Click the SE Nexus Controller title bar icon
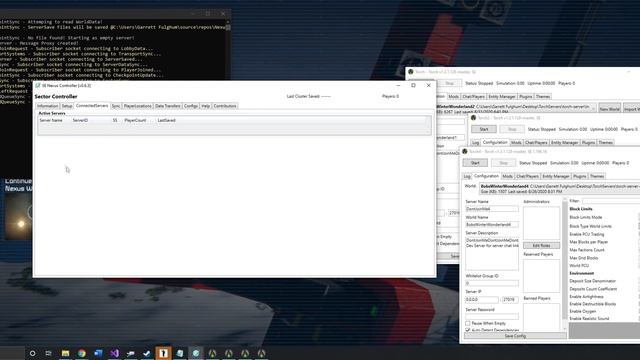 (38, 85)
